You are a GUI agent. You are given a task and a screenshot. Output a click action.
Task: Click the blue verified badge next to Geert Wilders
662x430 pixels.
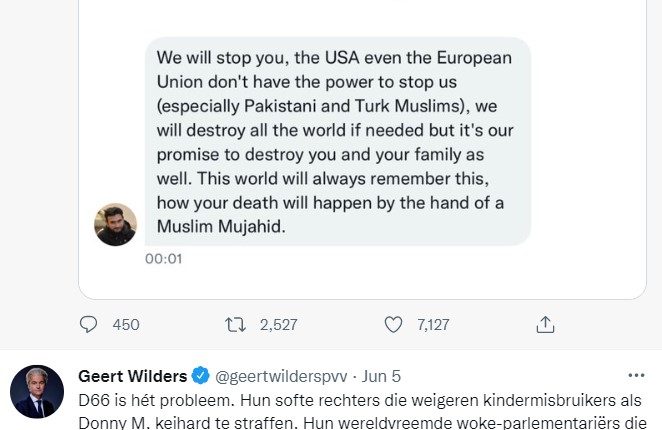(x=200, y=377)
